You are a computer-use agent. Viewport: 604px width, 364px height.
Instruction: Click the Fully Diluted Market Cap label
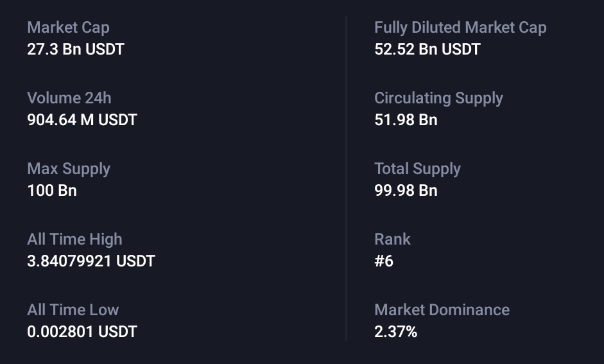pyautogui.click(x=460, y=28)
